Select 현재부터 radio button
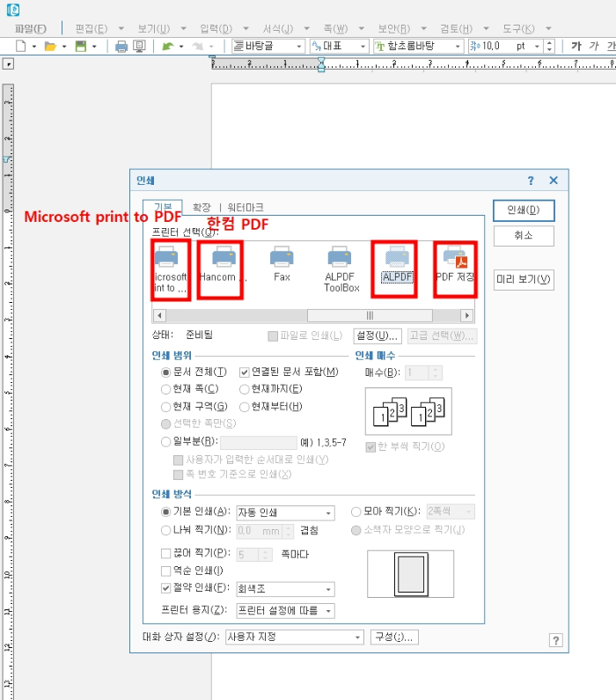The height and width of the screenshot is (700, 616). [x=244, y=407]
